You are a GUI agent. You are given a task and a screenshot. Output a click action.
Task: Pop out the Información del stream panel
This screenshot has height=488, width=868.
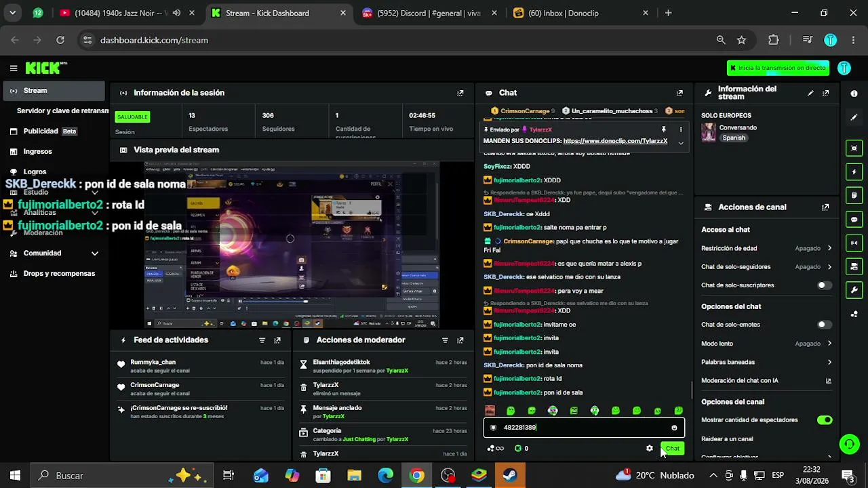tap(825, 93)
